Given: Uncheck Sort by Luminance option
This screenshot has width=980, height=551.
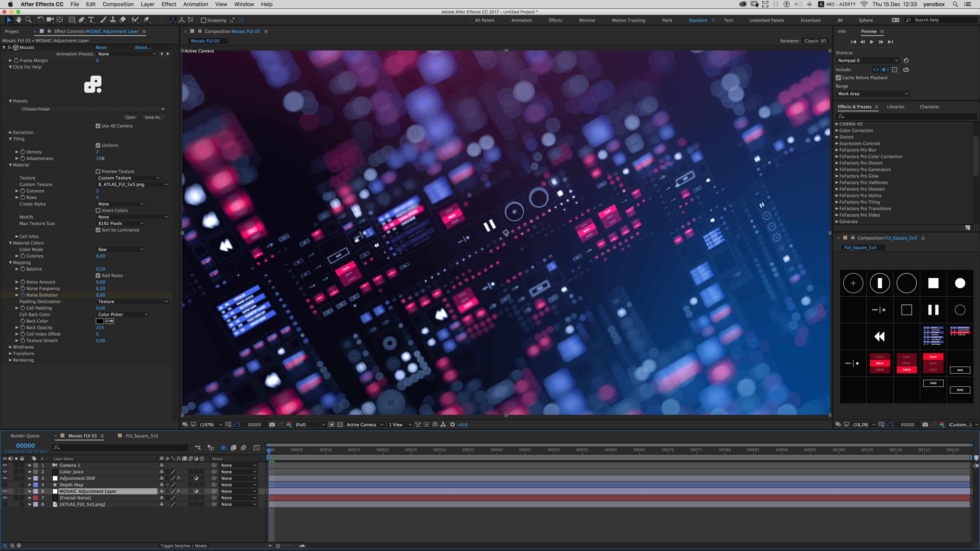Looking at the screenshot, I should coord(98,230).
